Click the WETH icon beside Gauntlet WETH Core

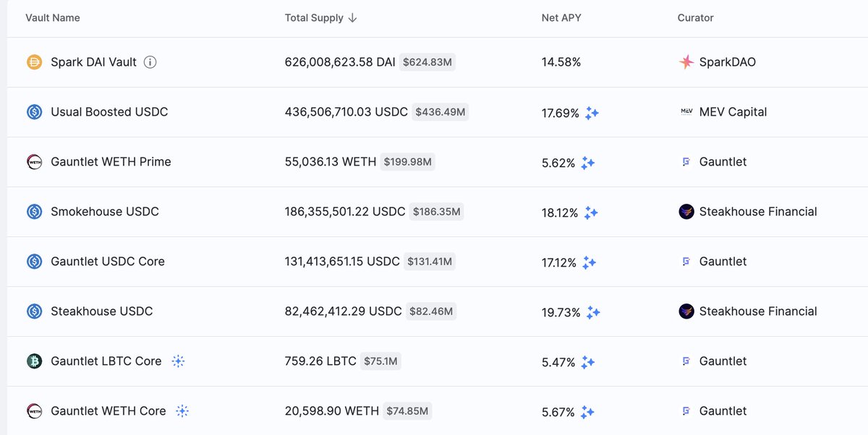click(x=34, y=411)
